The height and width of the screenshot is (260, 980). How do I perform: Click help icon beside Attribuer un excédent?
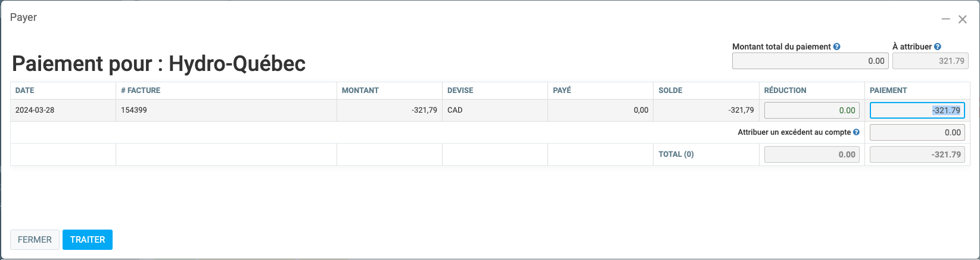pos(856,132)
